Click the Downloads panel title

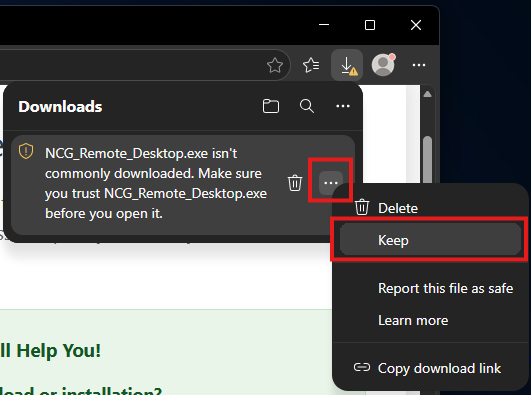click(x=60, y=106)
